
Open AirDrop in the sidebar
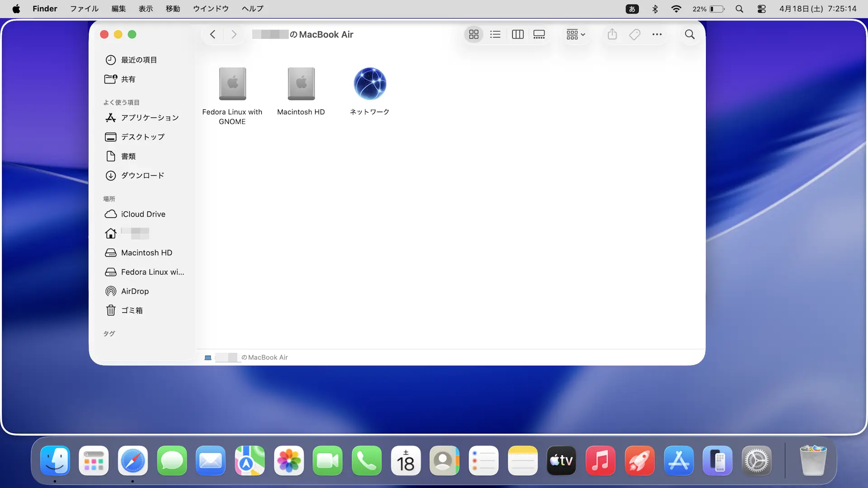[x=135, y=291]
